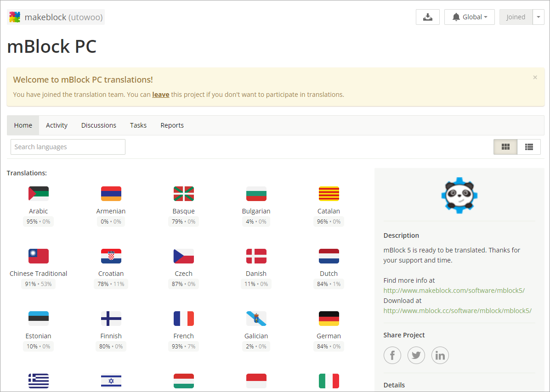Open the Hebrew Israel flag icon
This screenshot has height=392, width=550.
tap(111, 381)
